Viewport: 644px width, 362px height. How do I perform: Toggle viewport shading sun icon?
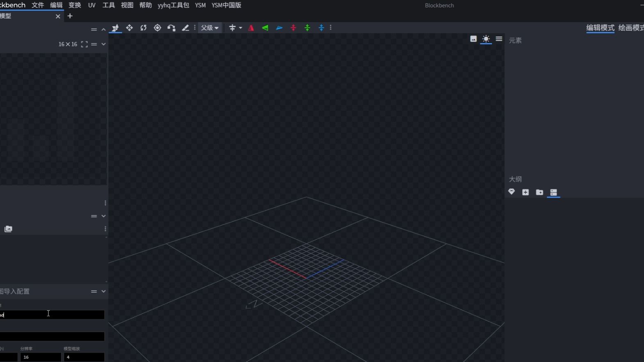tap(486, 39)
